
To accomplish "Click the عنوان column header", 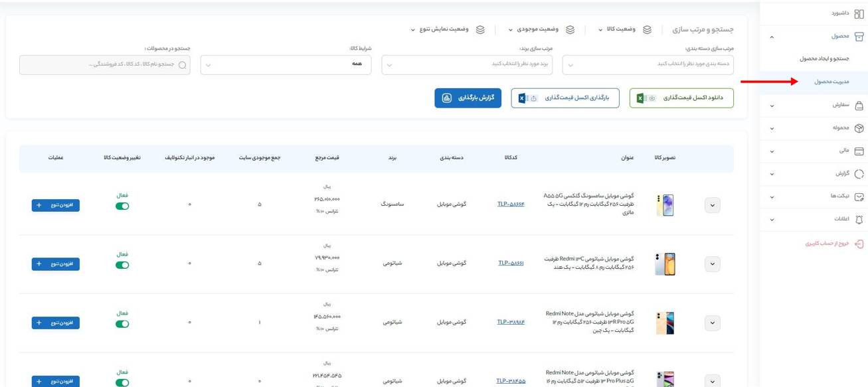I will tap(628, 158).
